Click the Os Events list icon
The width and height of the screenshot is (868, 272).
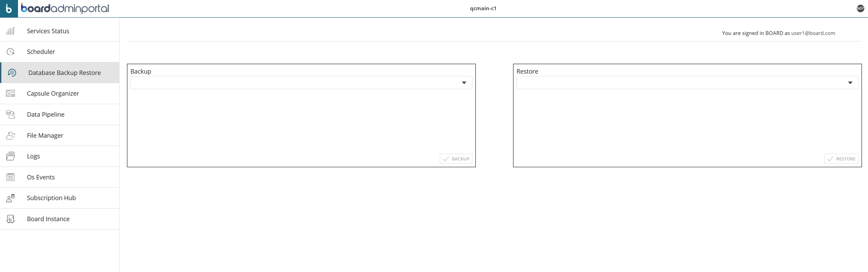click(x=11, y=177)
